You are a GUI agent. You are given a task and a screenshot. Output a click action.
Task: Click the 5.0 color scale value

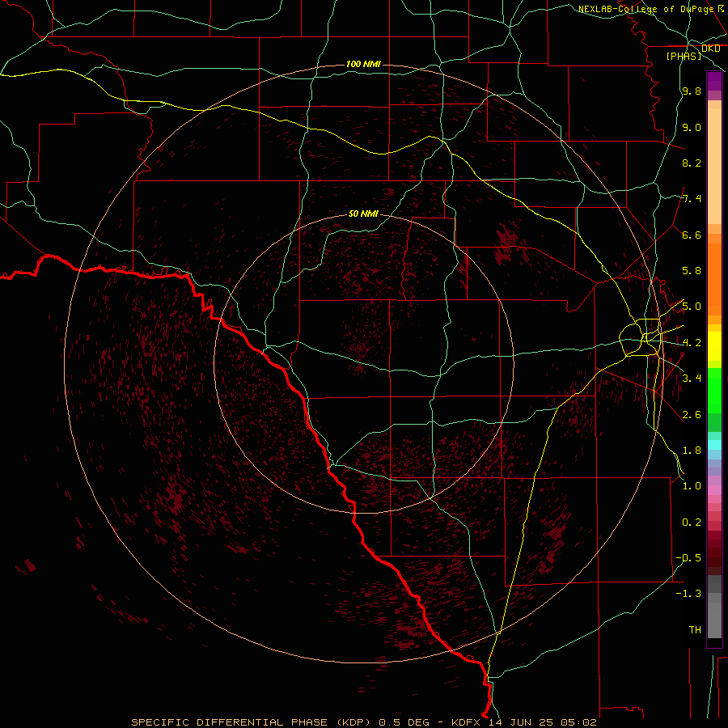click(x=692, y=307)
